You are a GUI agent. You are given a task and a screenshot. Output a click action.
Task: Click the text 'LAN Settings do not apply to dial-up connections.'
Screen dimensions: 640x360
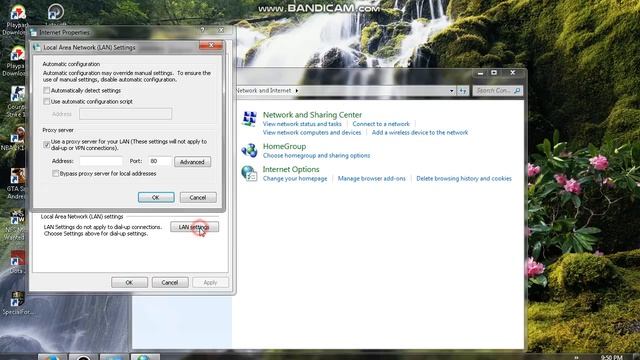102,227
